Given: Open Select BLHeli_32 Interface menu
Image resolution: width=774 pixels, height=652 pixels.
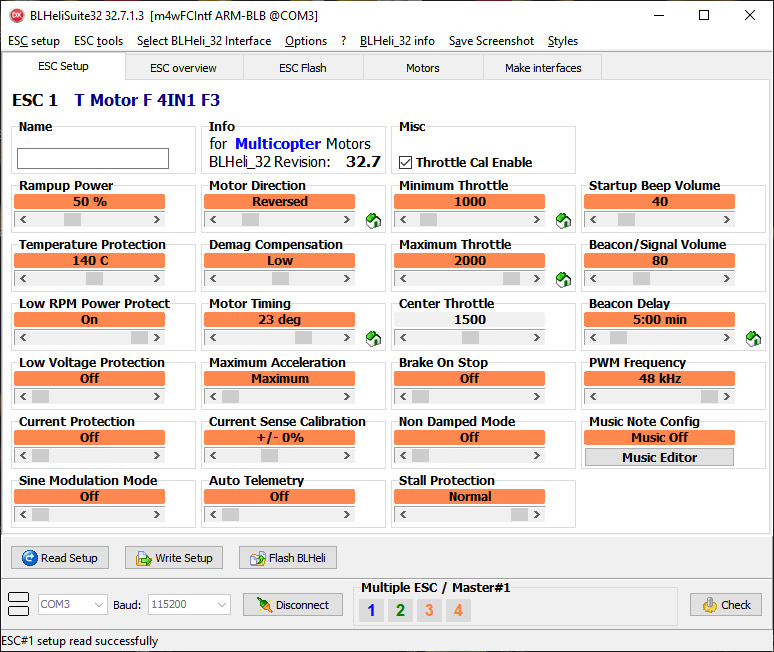Looking at the screenshot, I should 204,41.
